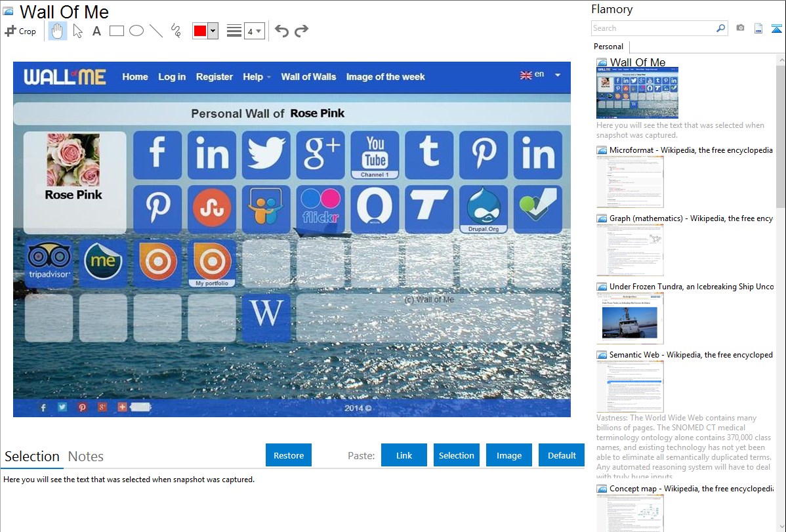Select the Crop tool
786x532 pixels.
tap(20, 31)
